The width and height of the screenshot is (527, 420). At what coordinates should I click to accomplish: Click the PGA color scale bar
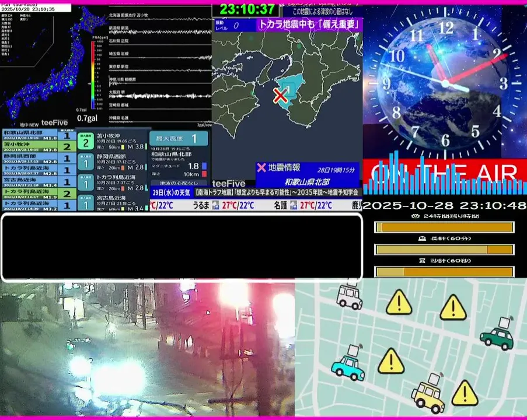93,75
